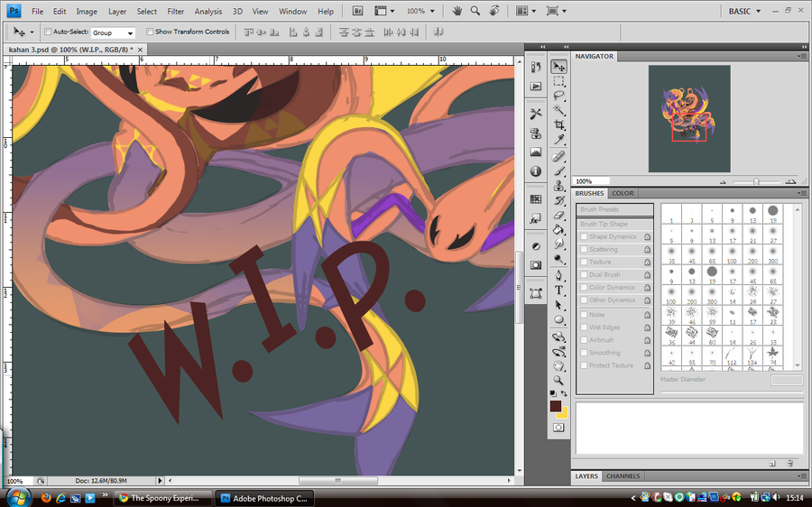812x507 pixels.
Task: Select the Smudge tool
Action: [x=558, y=244]
